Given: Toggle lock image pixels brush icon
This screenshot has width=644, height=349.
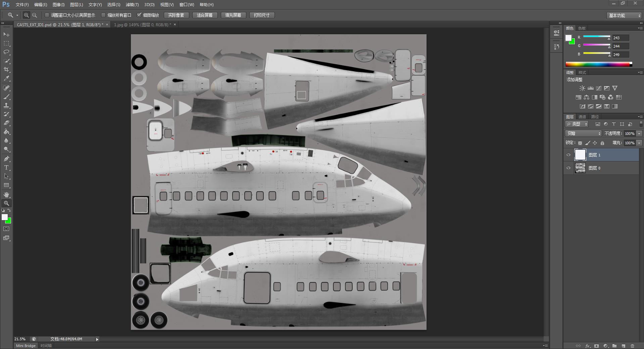Looking at the screenshot, I should 587,143.
